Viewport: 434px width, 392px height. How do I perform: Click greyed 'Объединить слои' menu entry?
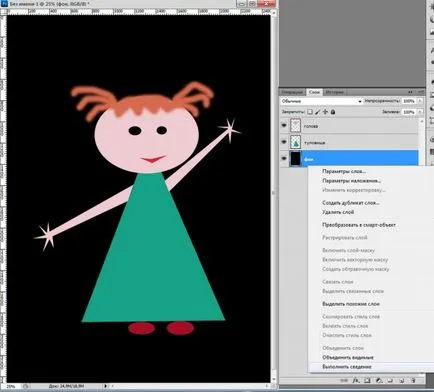pyautogui.click(x=343, y=348)
